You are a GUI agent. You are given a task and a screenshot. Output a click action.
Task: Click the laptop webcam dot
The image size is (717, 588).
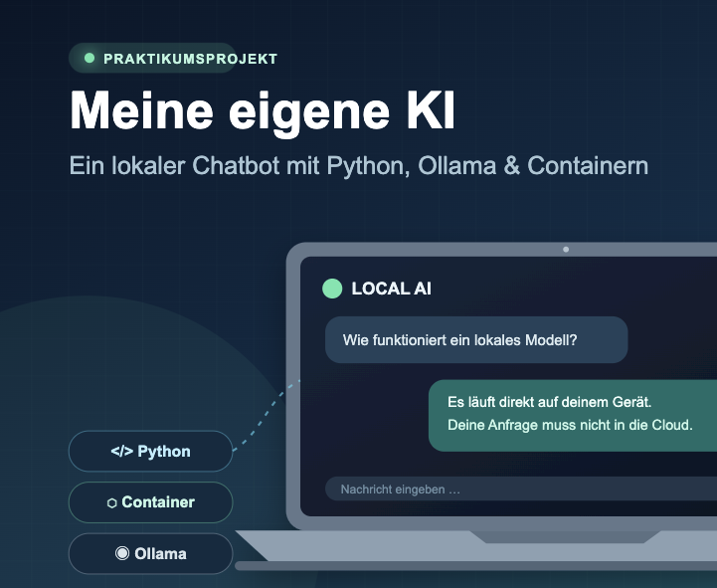coord(566,250)
